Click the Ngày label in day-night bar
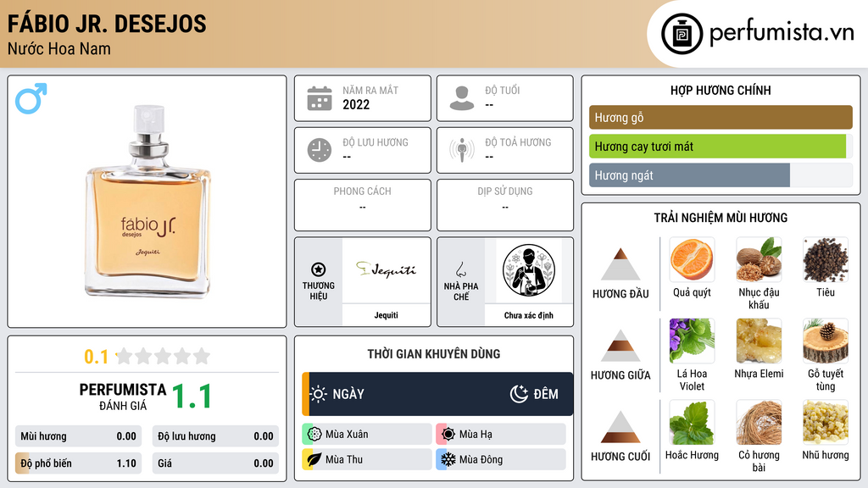Image resolution: width=868 pixels, height=488 pixels. pos(348,394)
